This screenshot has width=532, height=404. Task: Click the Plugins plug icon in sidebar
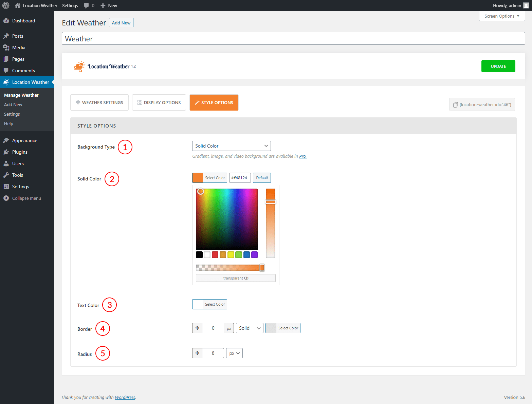pos(6,152)
